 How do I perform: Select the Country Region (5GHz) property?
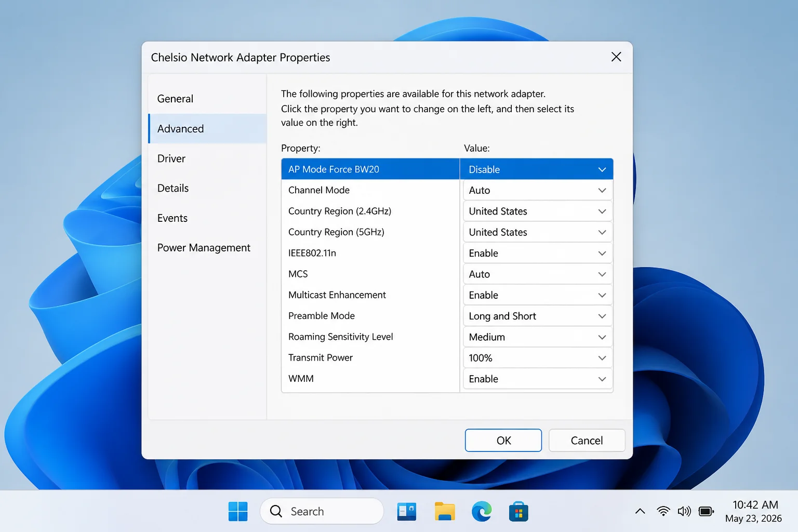[370, 232]
